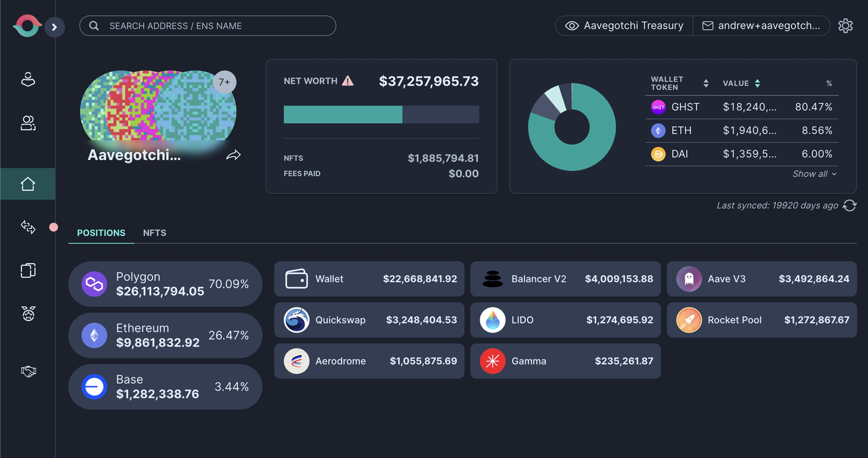This screenshot has width=868, height=458.
Task: Open the Aerodrome position icon
Action: tap(297, 361)
